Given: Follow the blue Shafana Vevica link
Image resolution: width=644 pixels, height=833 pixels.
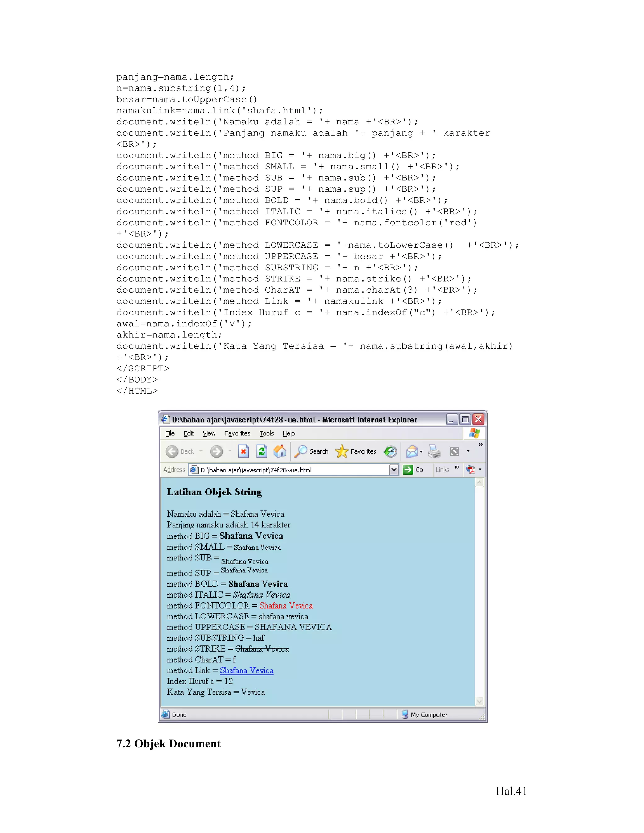Looking at the screenshot, I should (x=247, y=670).
